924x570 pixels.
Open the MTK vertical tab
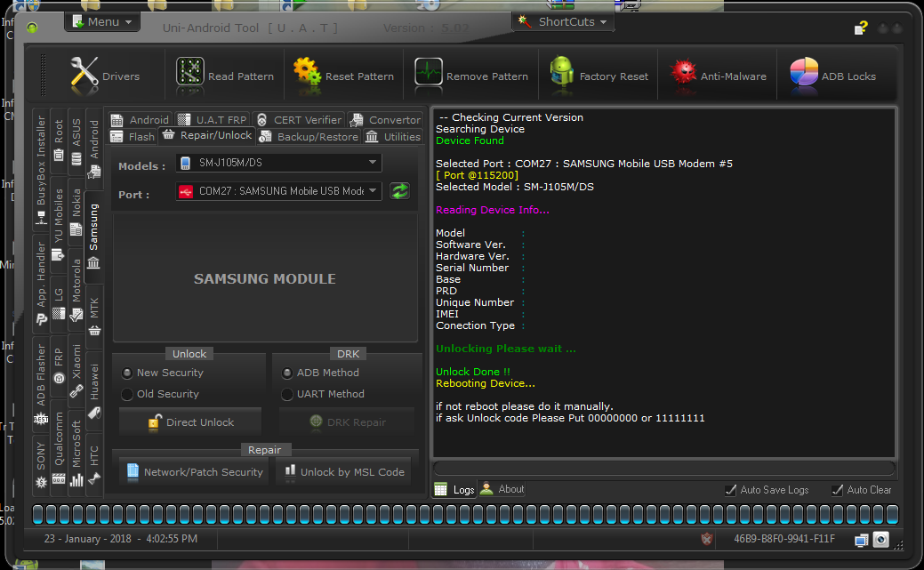click(x=94, y=317)
